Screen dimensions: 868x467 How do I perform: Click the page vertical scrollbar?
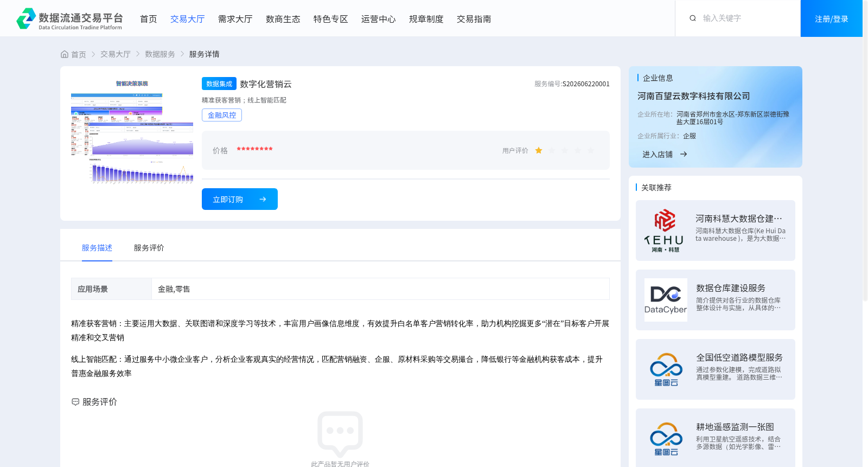tap(865, 152)
